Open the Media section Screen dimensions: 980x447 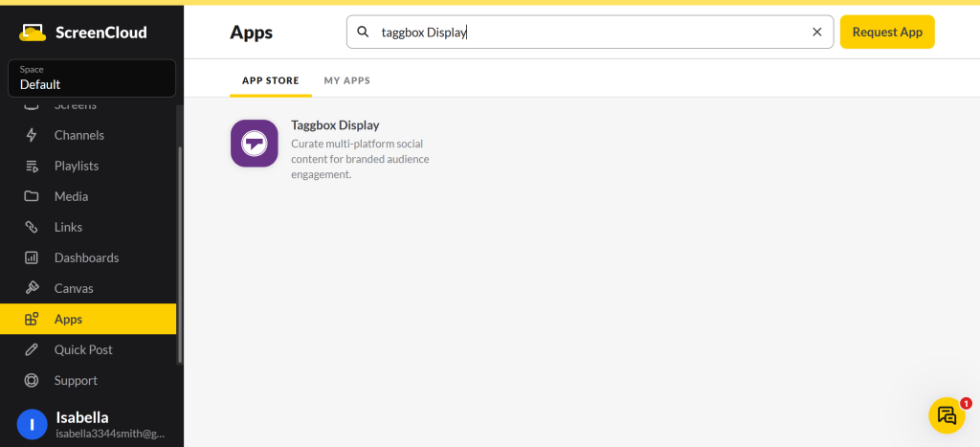tap(88, 196)
